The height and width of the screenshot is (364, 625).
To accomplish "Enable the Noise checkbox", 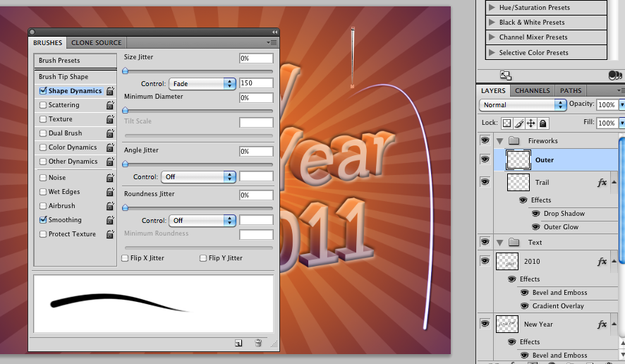I will click(43, 178).
